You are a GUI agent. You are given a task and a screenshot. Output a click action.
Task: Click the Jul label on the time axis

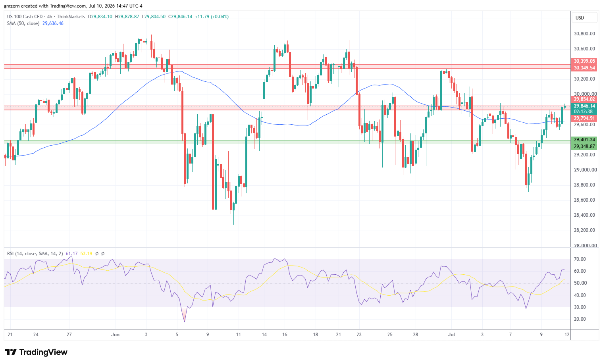click(x=451, y=335)
